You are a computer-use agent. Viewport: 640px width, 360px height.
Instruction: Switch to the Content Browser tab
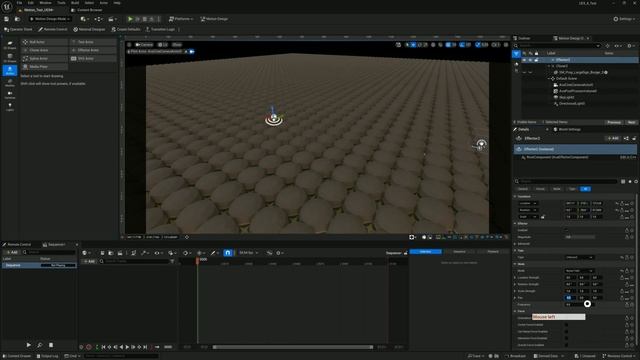87,10
